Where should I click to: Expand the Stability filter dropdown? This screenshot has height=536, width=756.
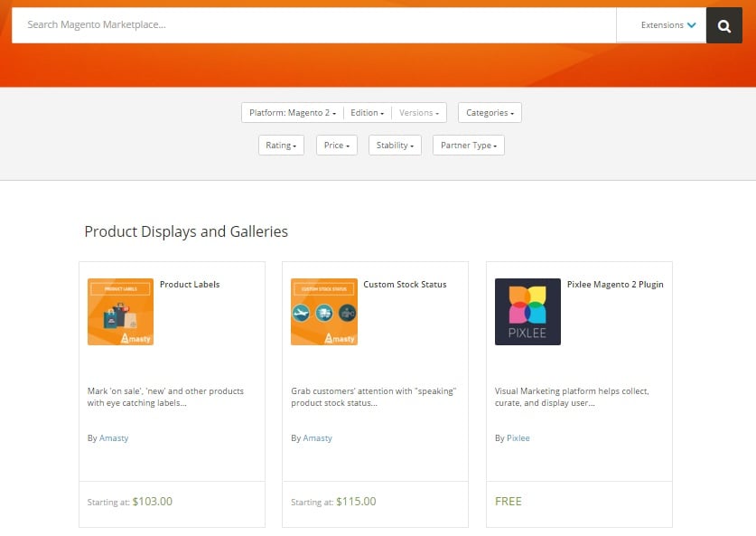point(395,146)
